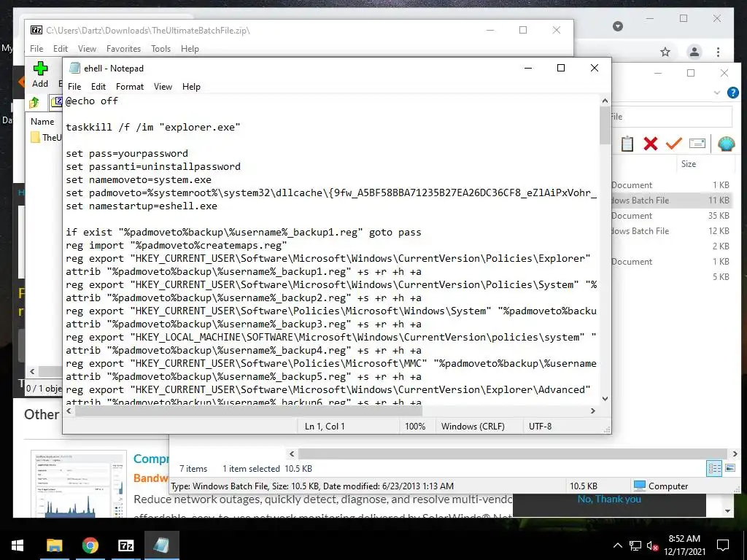This screenshot has width=747, height=560.
Task: Click the 'UTF-8' encoding status entry
Action: point(541,426)
